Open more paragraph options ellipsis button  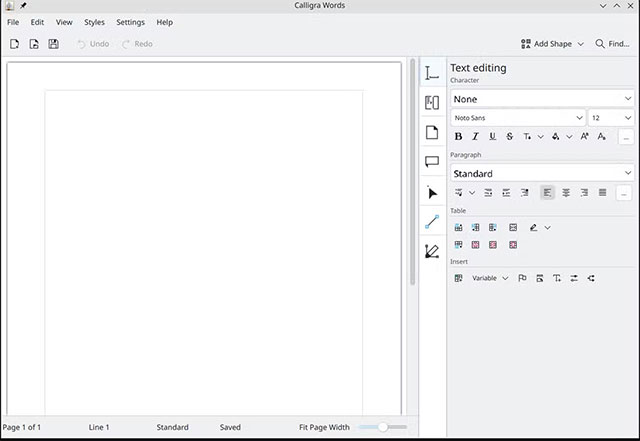(x=623, y=193)
